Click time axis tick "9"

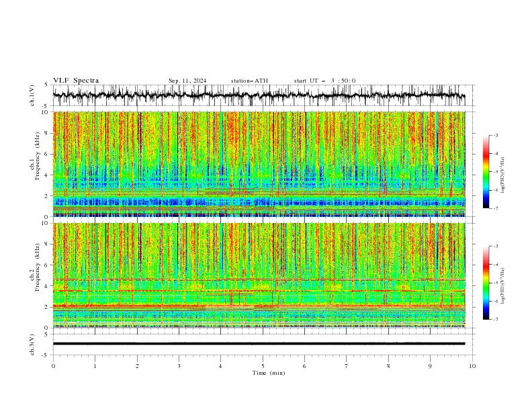coord(430,366)
